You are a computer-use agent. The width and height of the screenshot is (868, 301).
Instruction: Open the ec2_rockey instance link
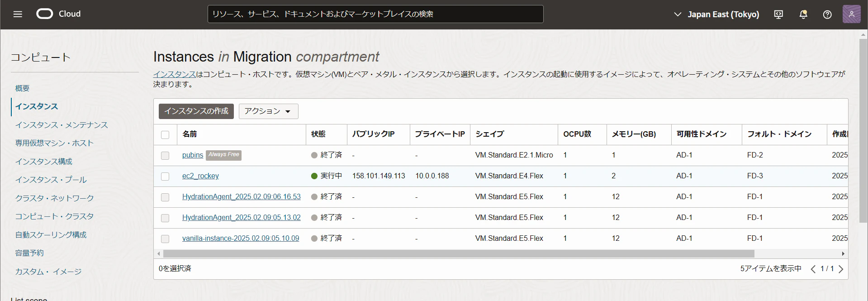click(x=200, y=176)
